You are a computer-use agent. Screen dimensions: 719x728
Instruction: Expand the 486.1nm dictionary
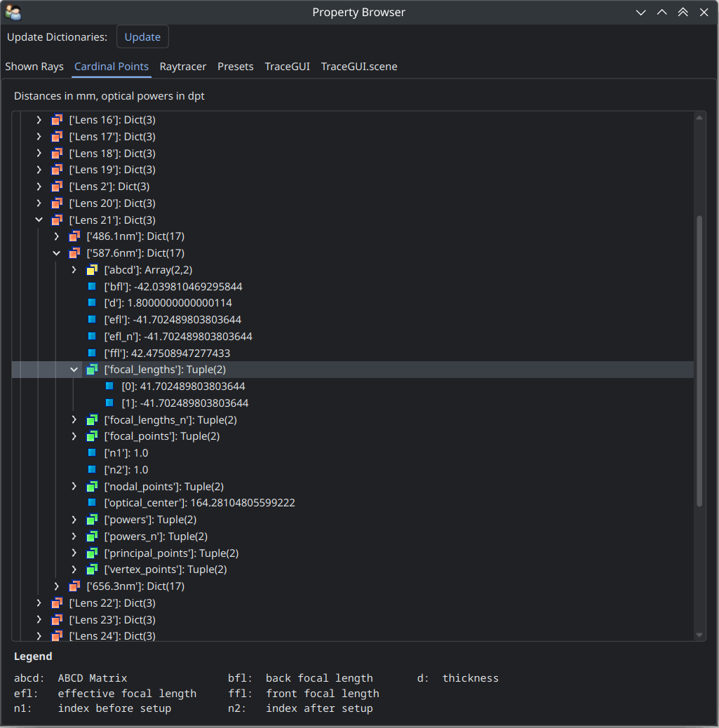[x=56, y=236]
